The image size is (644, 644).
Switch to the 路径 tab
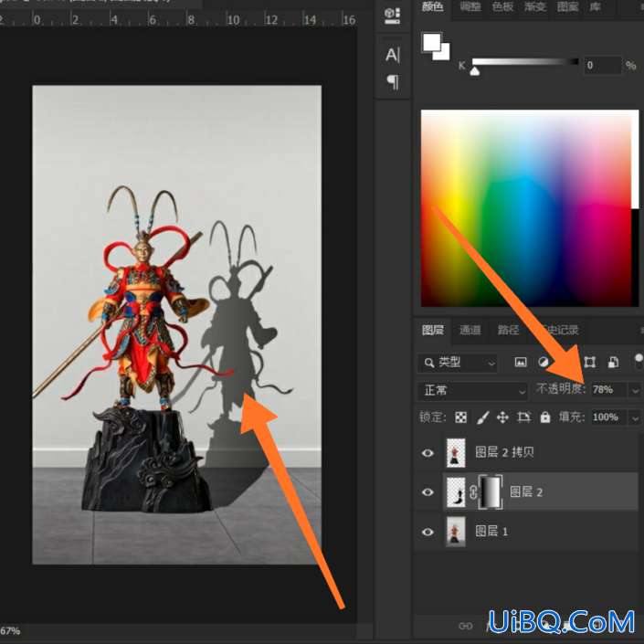[508, 330]
